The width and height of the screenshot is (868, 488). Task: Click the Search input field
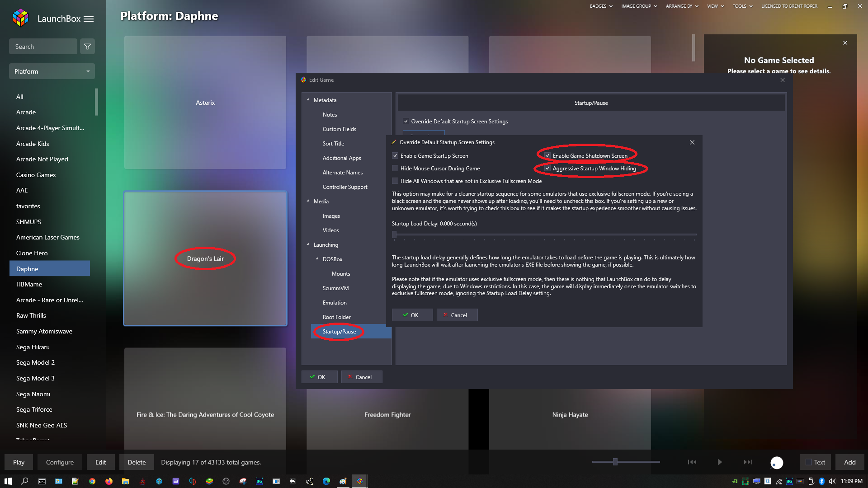point(43,47)
